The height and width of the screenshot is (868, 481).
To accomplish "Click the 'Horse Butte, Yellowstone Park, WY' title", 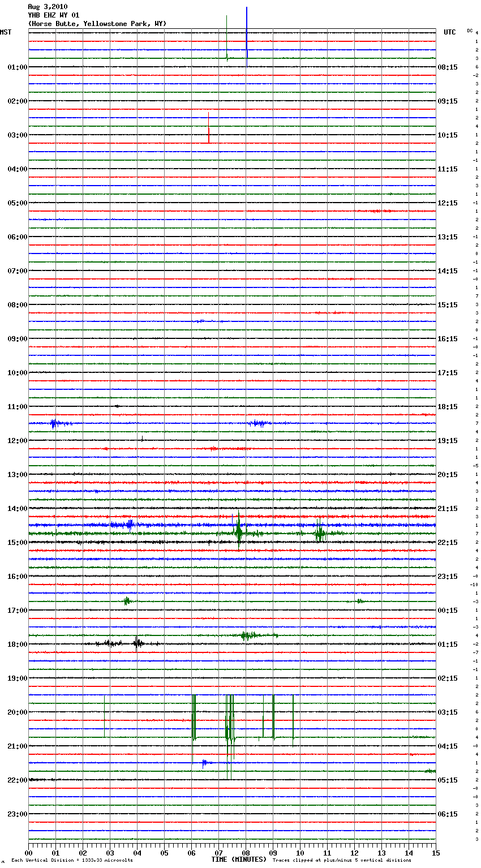I will 97,24.
